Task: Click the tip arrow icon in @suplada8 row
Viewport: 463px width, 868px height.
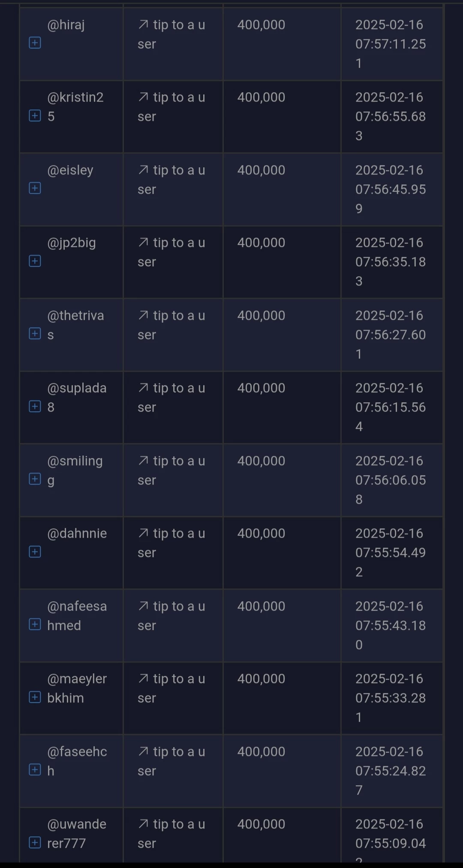Action: (143, 388)
